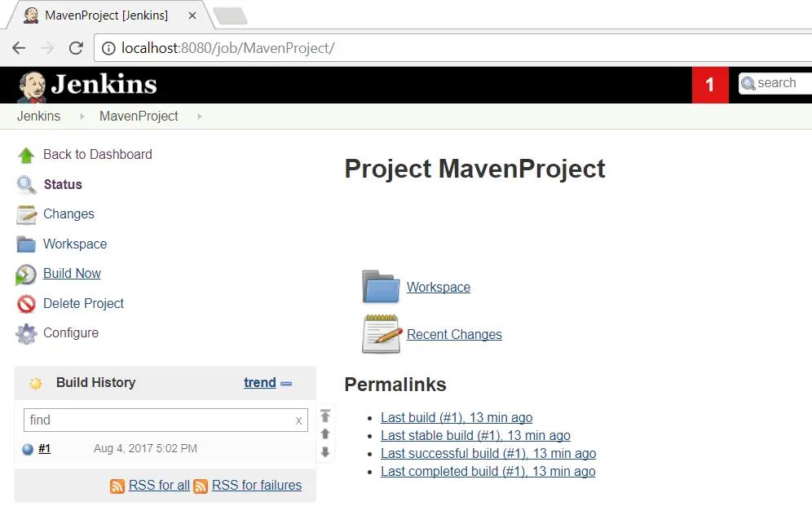The height and width of the screenshot is (528, 812).
Task: Click the Jenkins breadcrumb link
Action: point(39,117)
